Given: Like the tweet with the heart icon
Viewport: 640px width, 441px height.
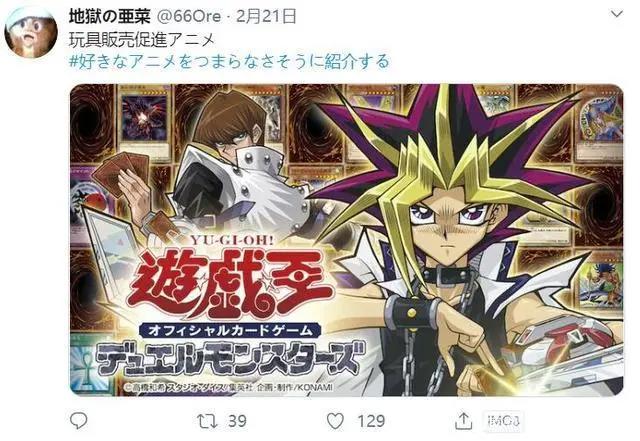Looking at the screenshot, I should click(336, 421).
